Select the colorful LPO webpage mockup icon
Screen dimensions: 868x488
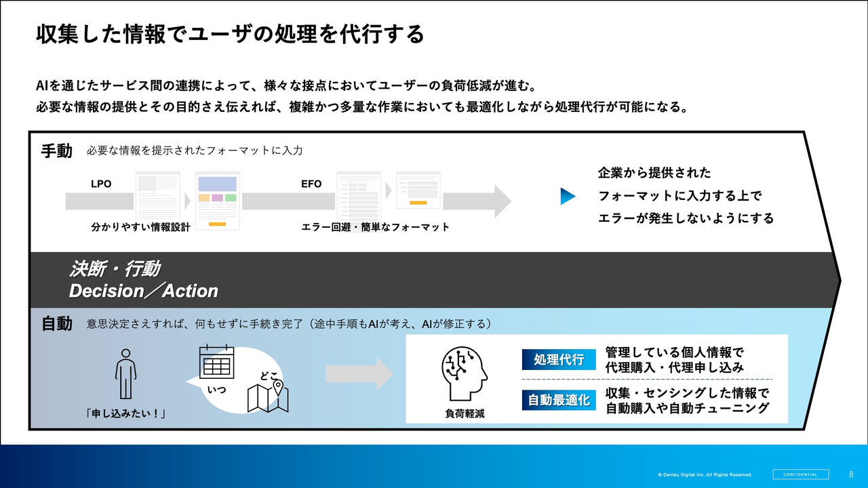point(218,200)
